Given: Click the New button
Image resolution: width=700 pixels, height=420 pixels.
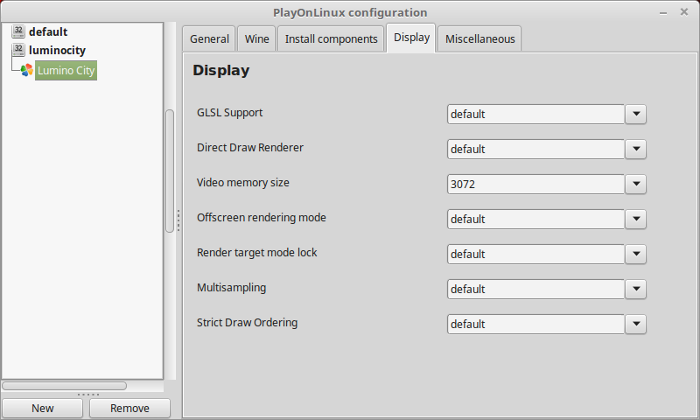Looking at the screenshot, I should [x=42, y=408].
